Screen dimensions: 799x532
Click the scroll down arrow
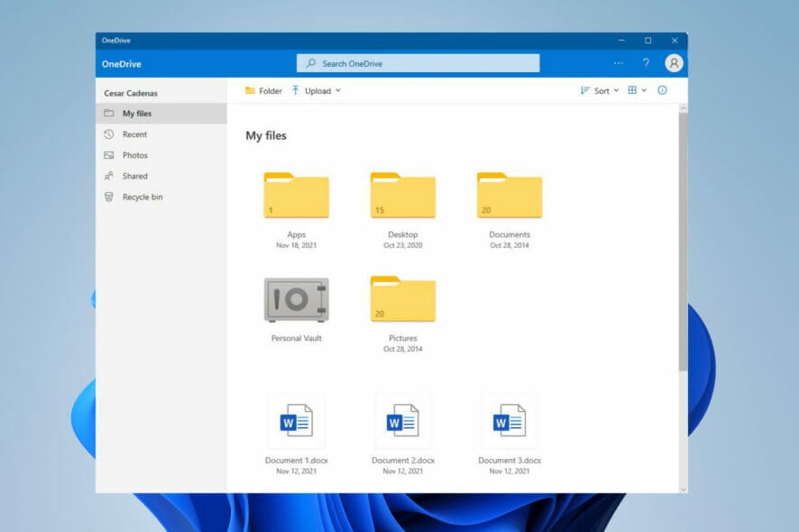pyautogui.click(x=683, y=489)
